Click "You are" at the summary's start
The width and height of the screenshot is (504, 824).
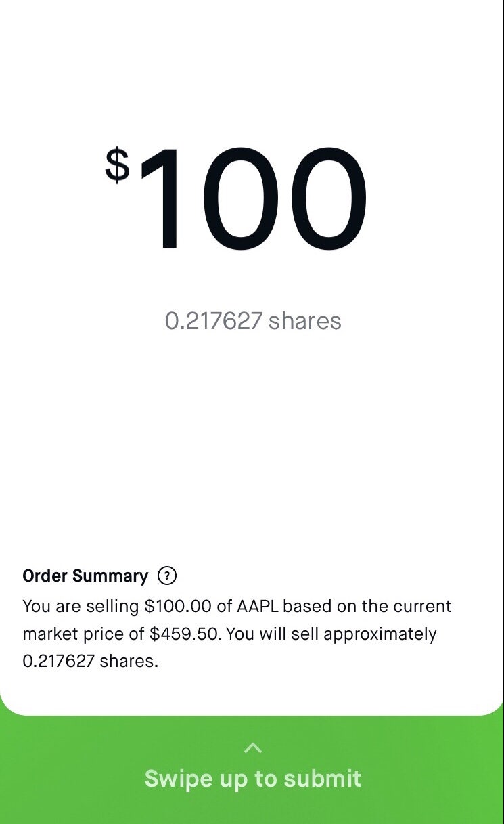tap(52, 606)
